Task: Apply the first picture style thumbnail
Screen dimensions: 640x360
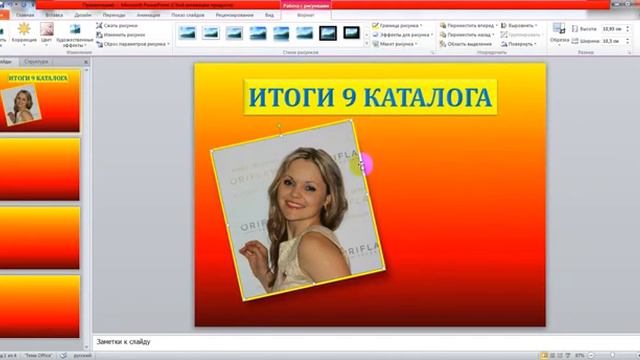Action: 187,33
